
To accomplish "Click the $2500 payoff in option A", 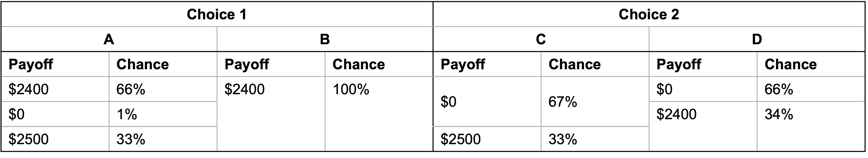I will point(29,139).
